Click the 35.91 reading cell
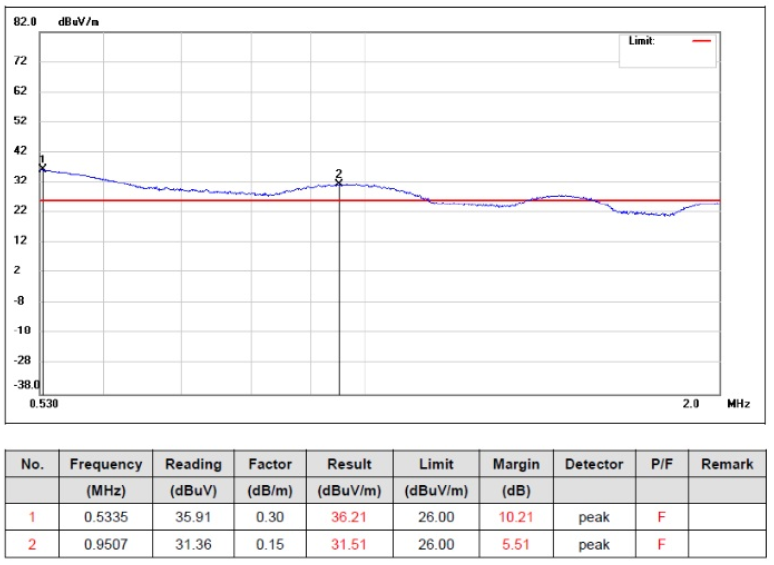The width and height of the screenshot is (774, 565). 193,518
